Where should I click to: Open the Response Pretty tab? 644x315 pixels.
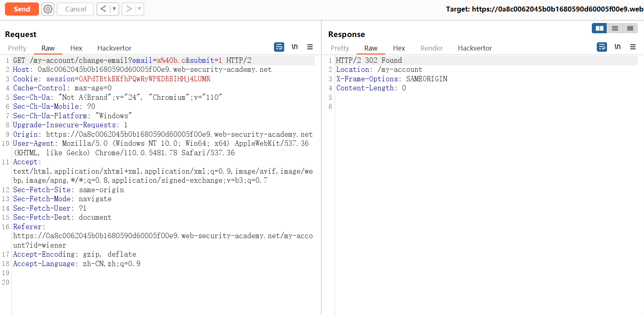click(x=340, y=48)
